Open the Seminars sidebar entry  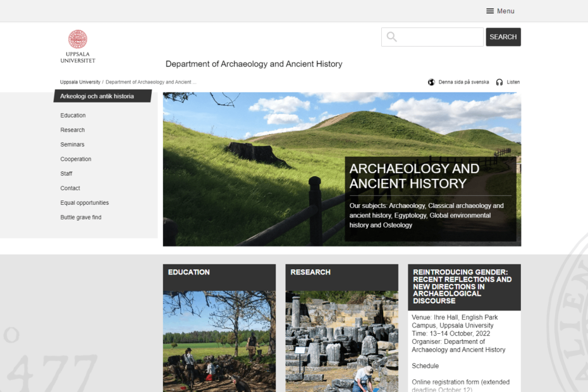coord(72,144)
